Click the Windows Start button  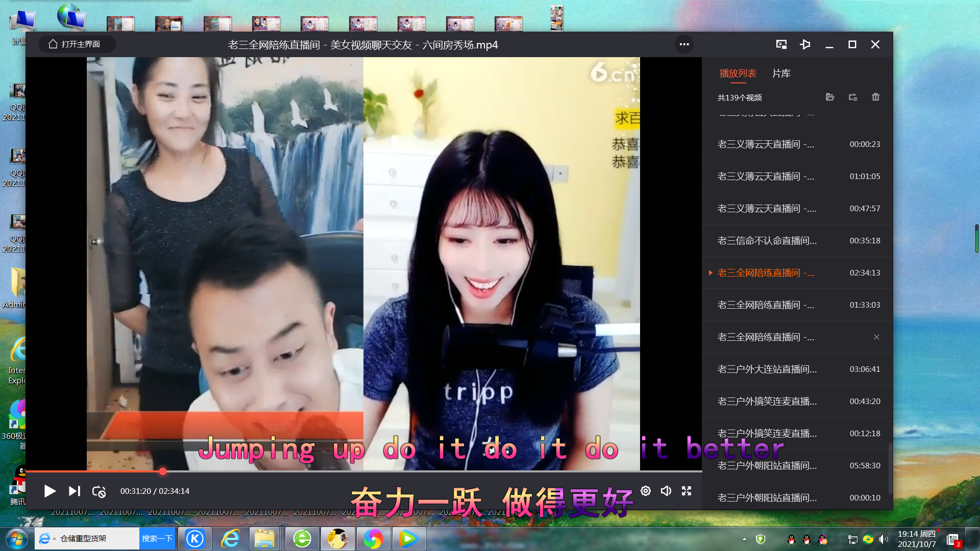[x=16, y=539]
